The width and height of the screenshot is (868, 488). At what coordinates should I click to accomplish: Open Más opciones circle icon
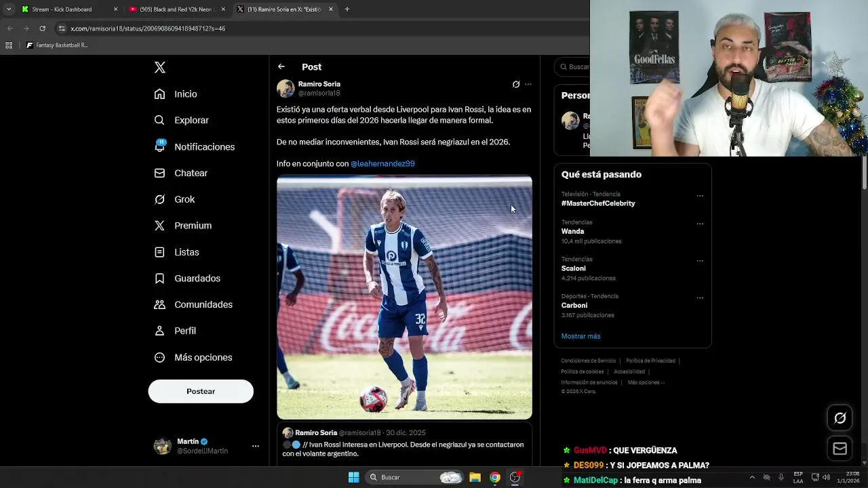point(159,357)
